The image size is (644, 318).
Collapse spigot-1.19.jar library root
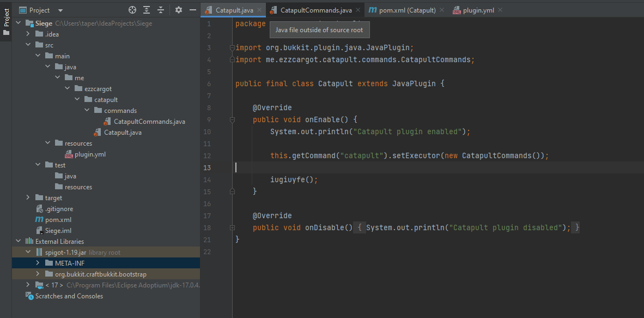point(28,252)
